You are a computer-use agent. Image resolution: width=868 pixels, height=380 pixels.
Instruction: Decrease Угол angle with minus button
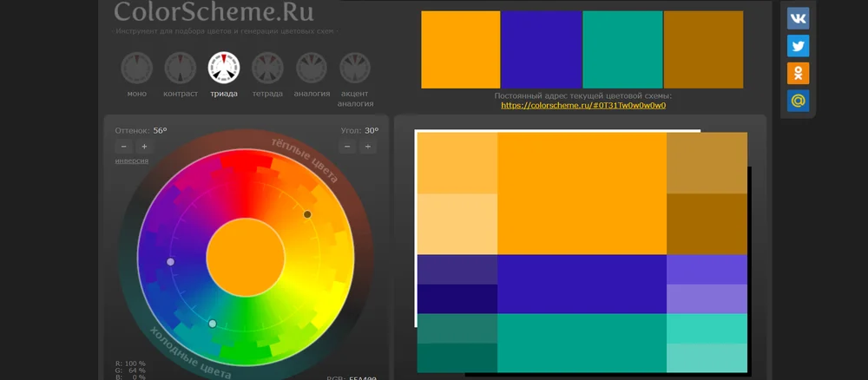click(347, 147)
